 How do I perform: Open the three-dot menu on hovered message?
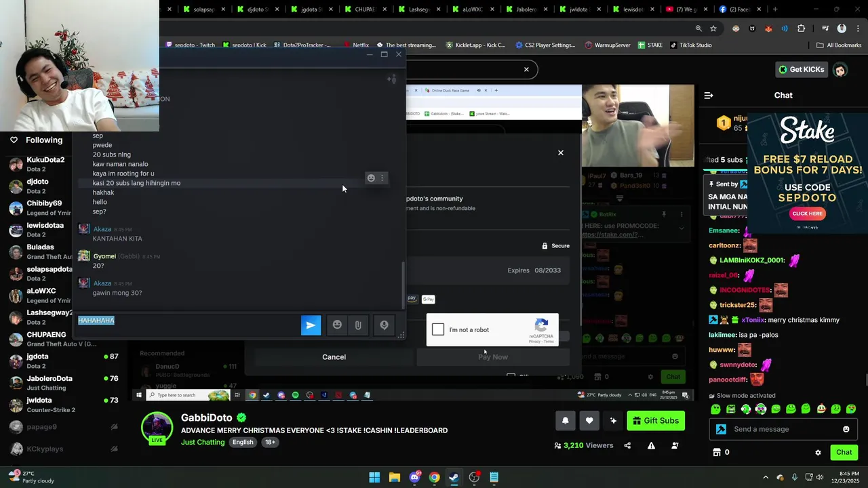[x=382, y=178]
